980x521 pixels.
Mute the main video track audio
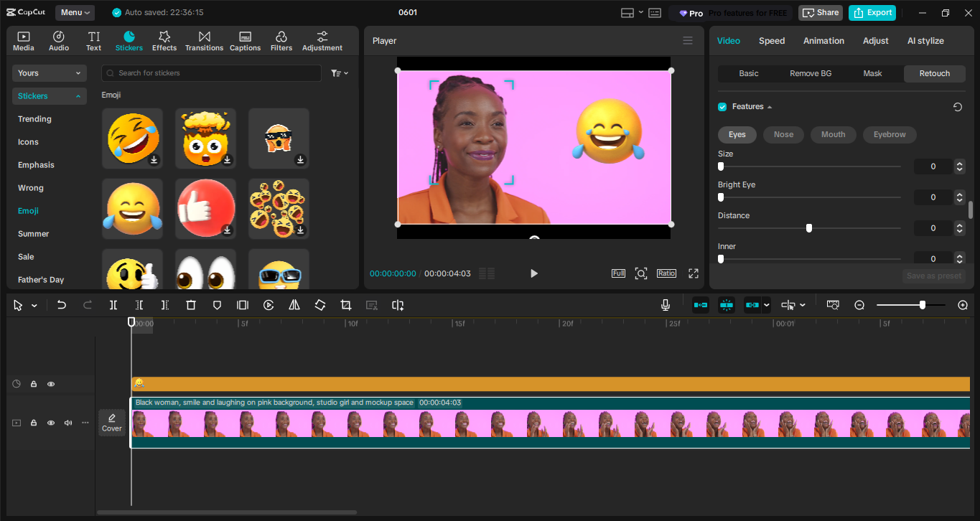pos(68,423)
